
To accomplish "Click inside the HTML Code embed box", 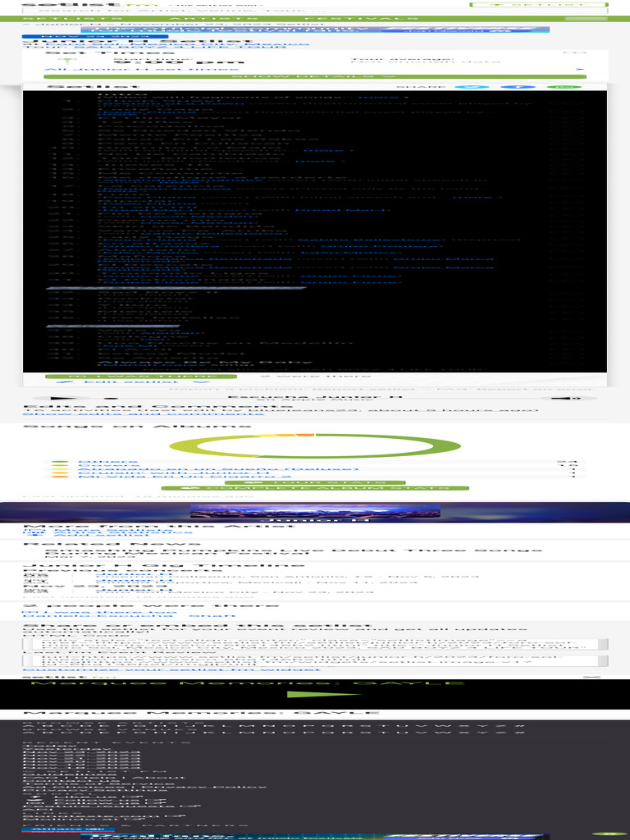I will click(x=315, y=644).
